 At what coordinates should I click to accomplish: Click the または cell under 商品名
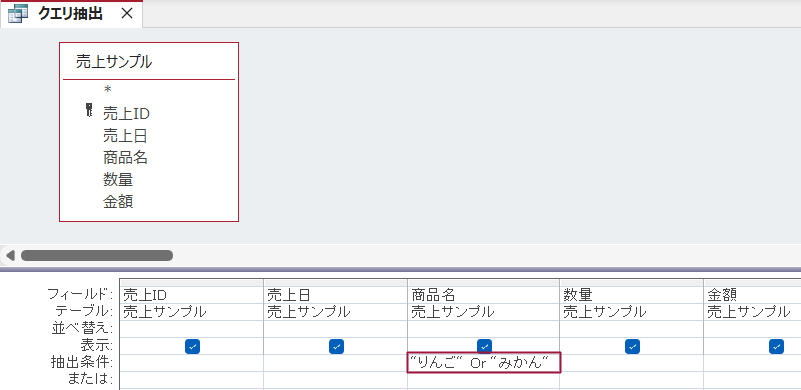pos(484,380)
